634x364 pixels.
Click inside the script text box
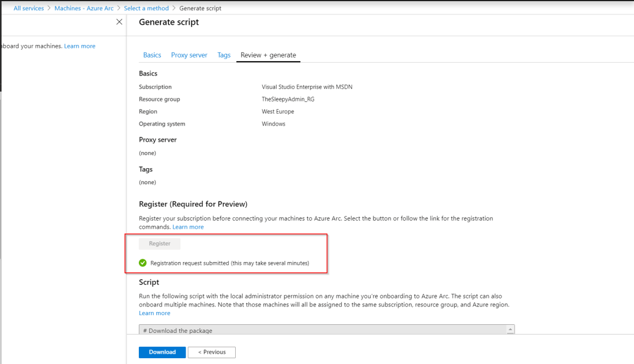(323, 331)
